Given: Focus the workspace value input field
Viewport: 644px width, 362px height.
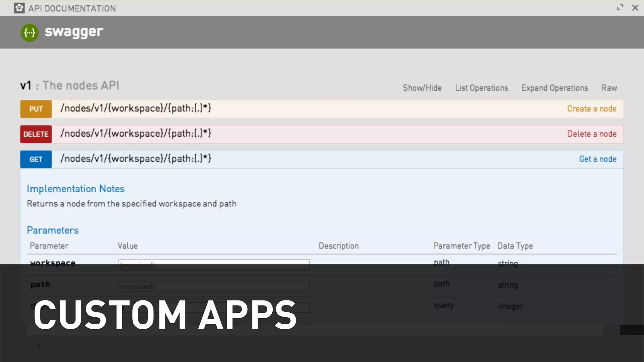Looking at the screenshot, I should tap(214, 265).
